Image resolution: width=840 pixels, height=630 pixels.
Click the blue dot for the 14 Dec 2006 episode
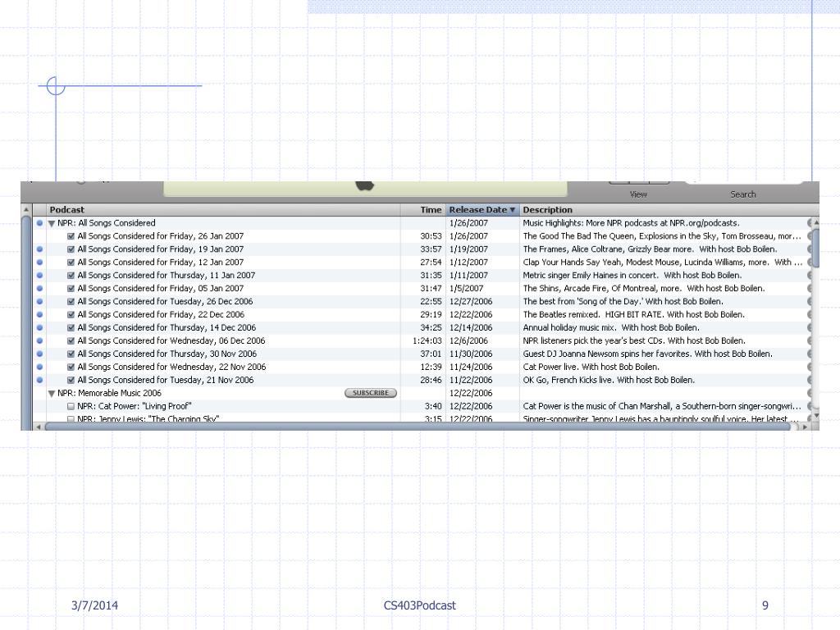click(x=39, y=327)
